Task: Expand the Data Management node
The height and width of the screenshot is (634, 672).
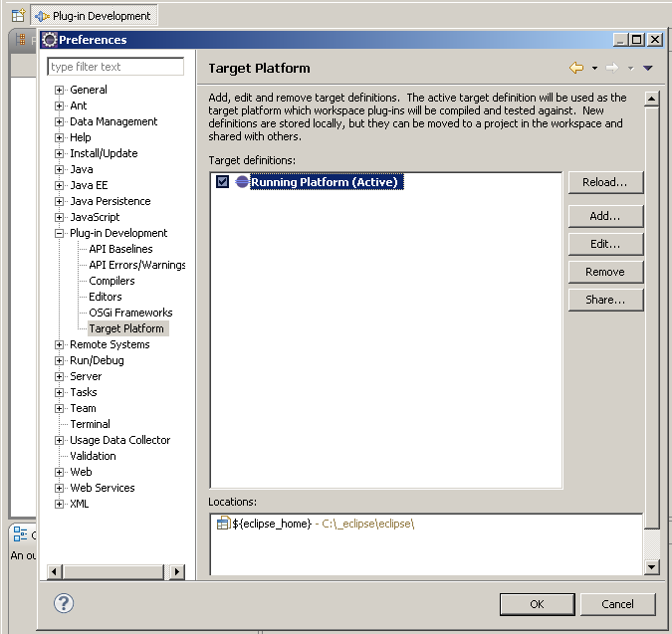Action: 59,121
